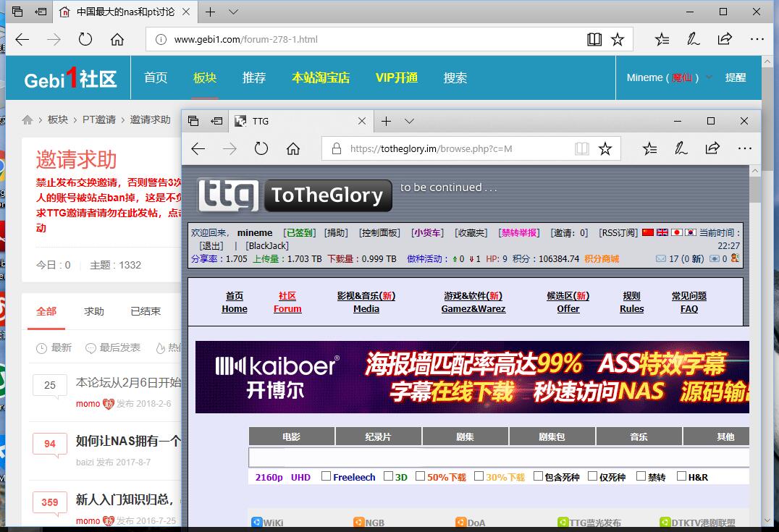Expand the Mineme user dropdown on Gebi1
The width and height of the screenshot is (779, 532).
coord(709,77)
